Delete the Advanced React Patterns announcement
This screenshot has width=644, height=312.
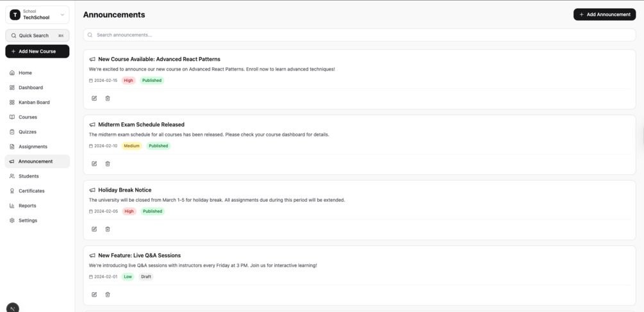coord(108,99)
